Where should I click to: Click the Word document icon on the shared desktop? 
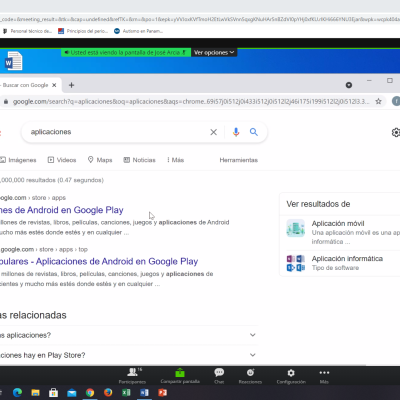point(14,61)
